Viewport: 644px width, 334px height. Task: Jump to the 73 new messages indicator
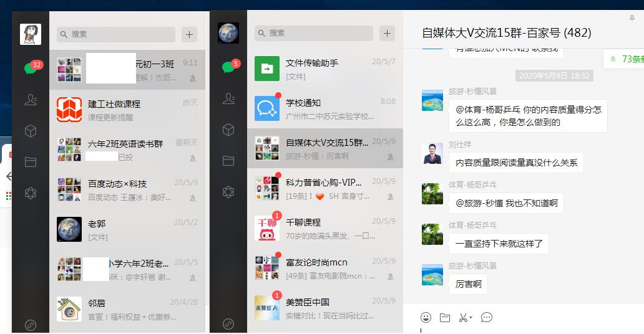click(x=623, y=59)
